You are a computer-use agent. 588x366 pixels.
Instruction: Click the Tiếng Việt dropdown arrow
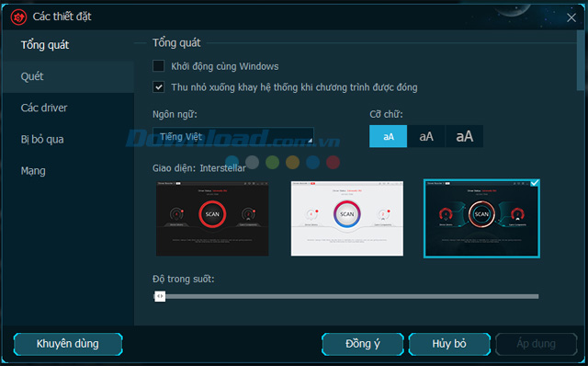point(310,141)
